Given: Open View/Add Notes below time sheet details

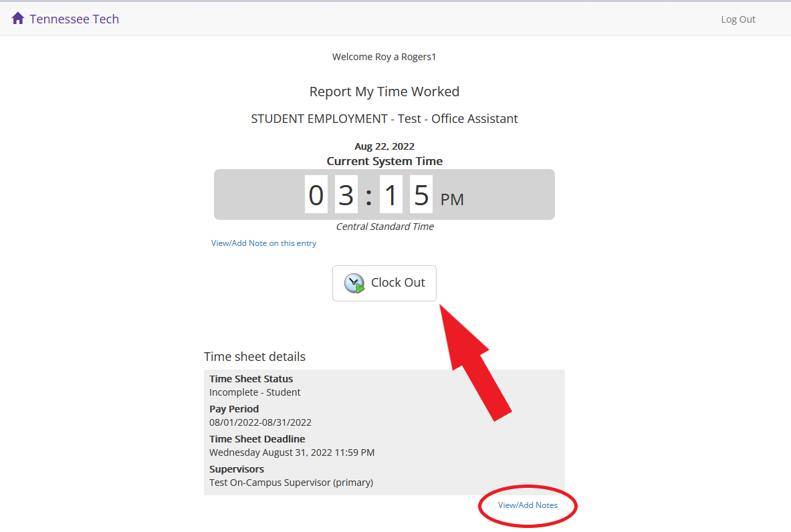Looking at the screenshot, I should tap(528, 505).
